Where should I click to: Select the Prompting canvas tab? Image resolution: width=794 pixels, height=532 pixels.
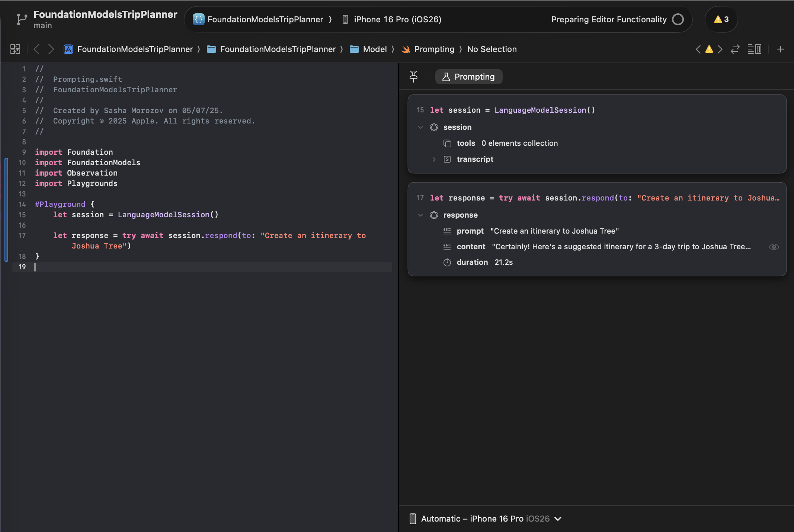click(469, 77)
